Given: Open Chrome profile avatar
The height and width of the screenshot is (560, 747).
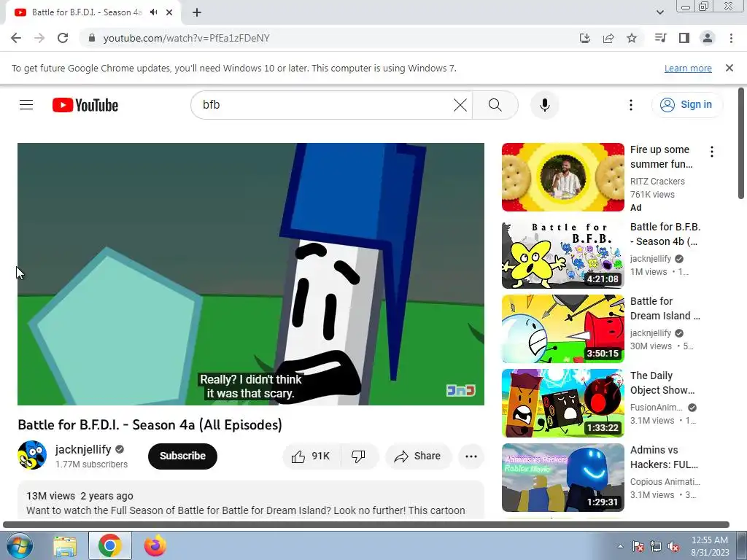Looking at the screenshot, I should [x=708, y=38].
